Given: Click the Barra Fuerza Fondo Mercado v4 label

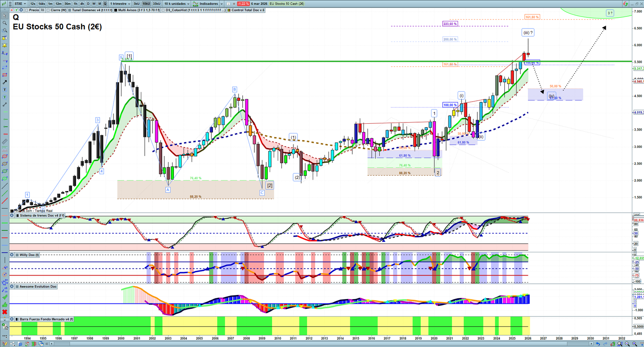Looking at the screenshot, I should click(46, 319).
